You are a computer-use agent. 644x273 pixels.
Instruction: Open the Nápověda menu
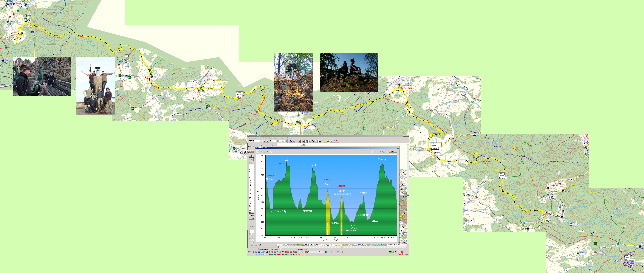pos(289,138)
